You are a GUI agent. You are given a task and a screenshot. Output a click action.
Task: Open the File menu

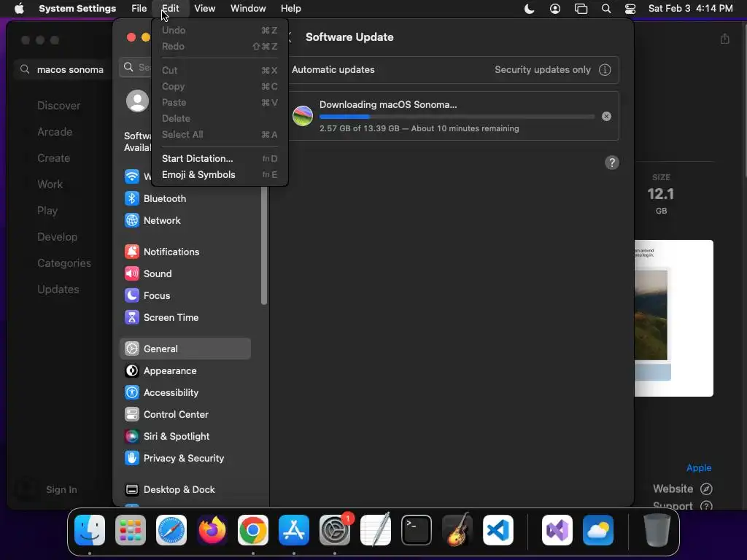(x=139, y=9)
